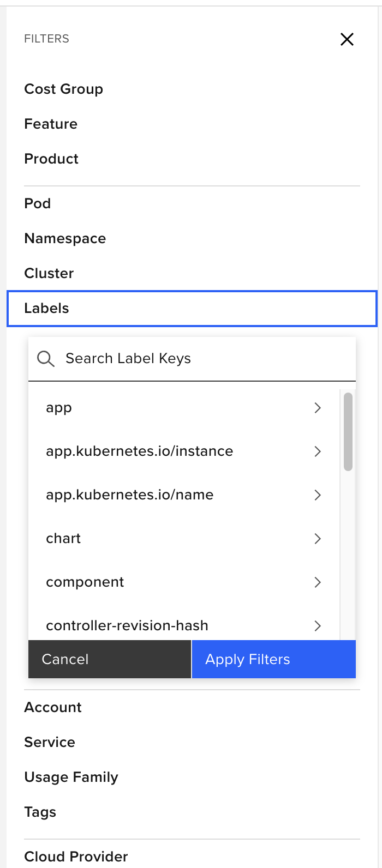This screenshot has height=868, width=382.
Task: Expand the app label key chevron
Action: 318,408
